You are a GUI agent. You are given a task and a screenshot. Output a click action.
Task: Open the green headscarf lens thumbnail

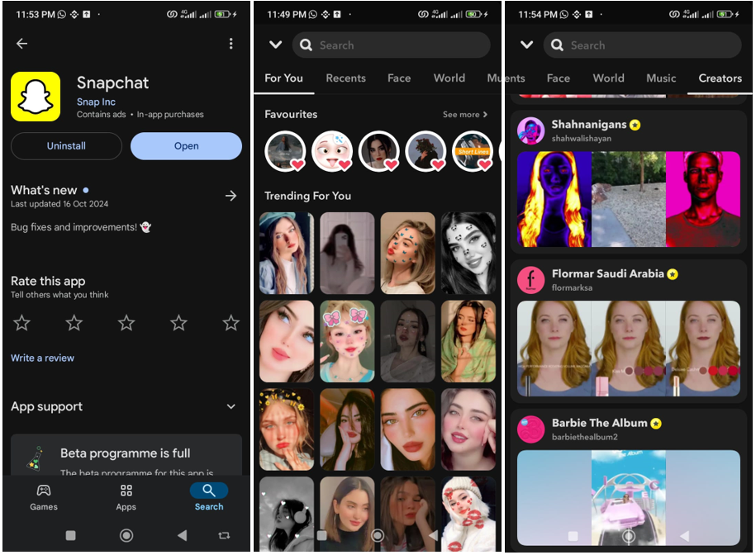pyautogui.click(x=468, y=342)
